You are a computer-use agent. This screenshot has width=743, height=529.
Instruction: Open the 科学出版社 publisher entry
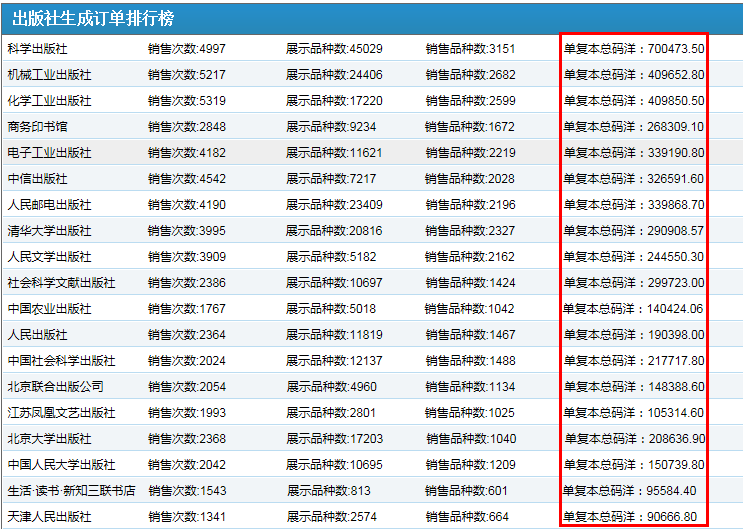[x=38, y=49]
